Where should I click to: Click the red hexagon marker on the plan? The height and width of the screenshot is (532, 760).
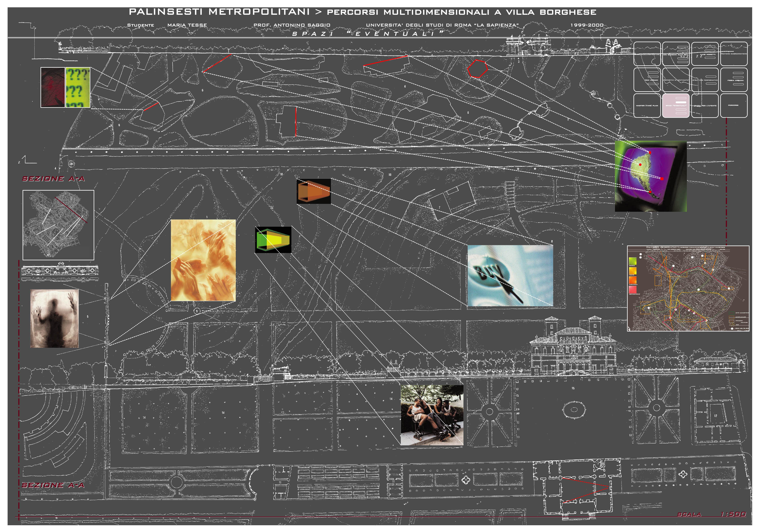[x=477, y=69]
